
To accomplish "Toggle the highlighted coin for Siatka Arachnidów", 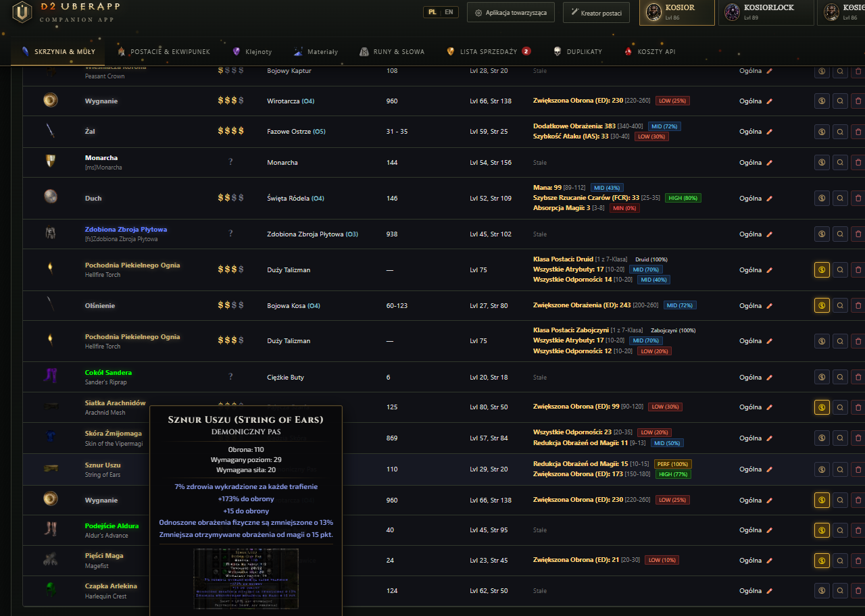I will click(822, 407).
